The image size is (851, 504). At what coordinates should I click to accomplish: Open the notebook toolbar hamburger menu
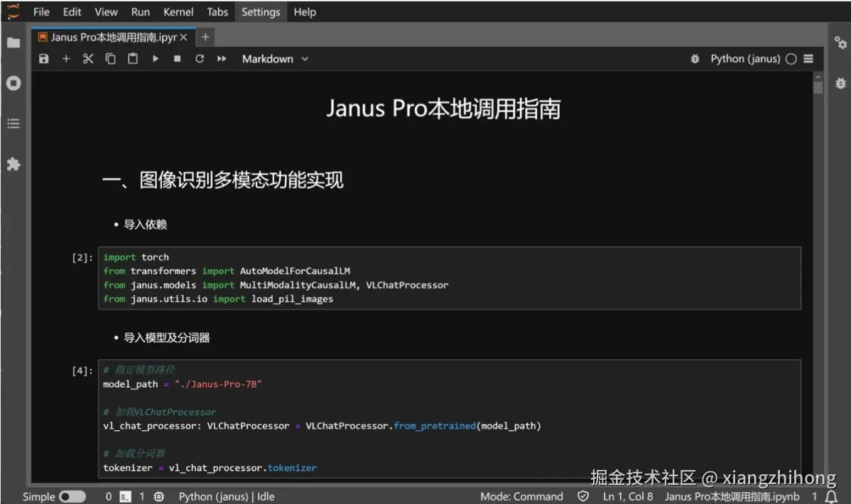pos(808,59)
